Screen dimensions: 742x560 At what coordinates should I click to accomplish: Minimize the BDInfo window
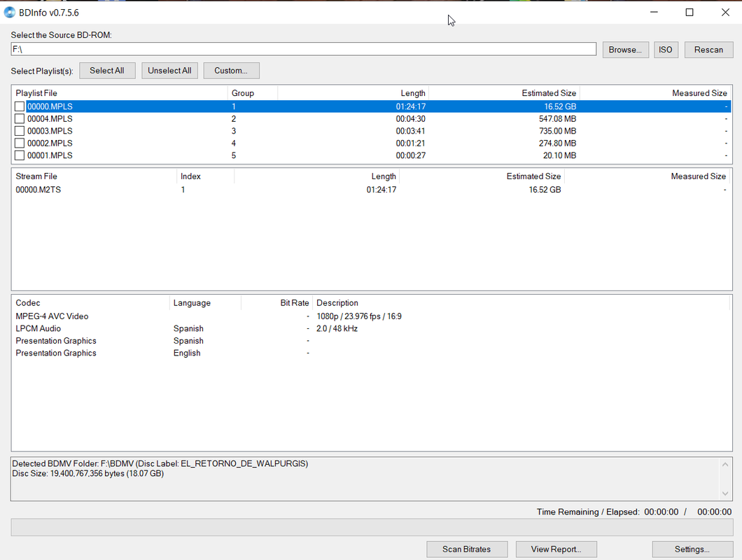point(654,13)
